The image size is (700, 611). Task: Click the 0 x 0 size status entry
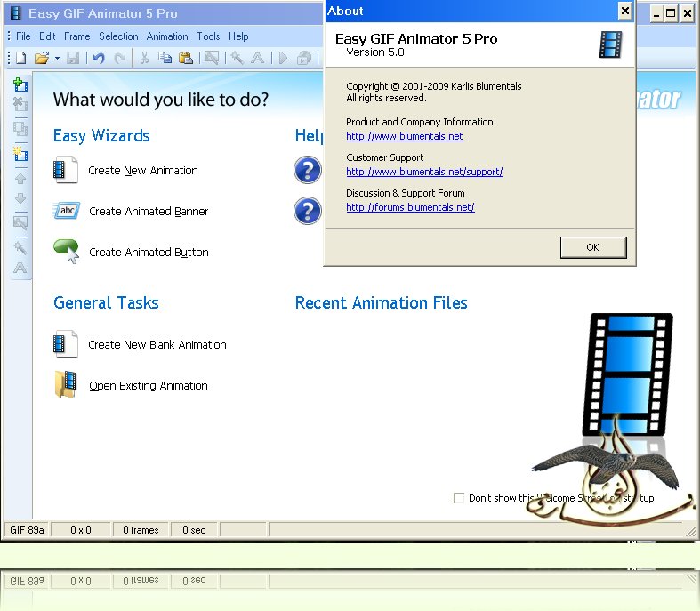click(x=81, y=530)
